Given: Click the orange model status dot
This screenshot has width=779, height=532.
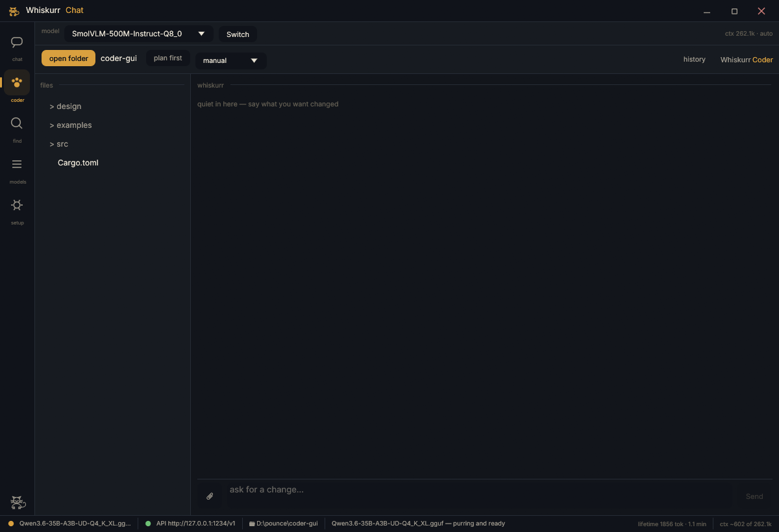Looking at the screenshot, I should point(10,524).
